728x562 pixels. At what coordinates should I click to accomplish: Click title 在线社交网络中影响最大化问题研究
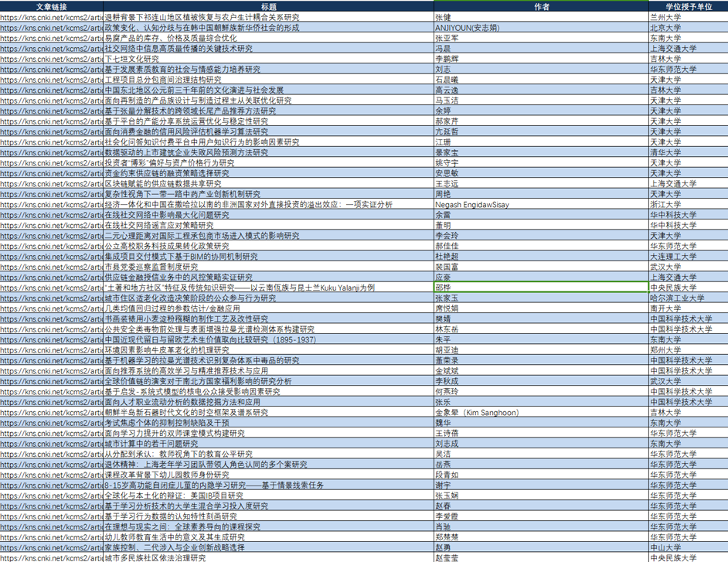[167, 215]
